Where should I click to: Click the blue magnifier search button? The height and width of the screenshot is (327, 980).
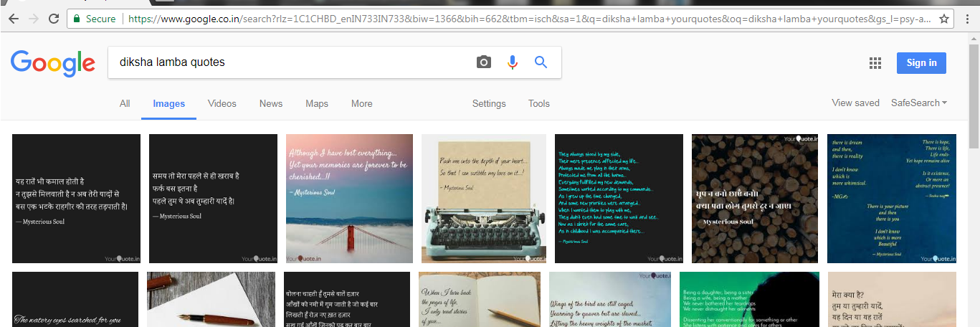click(x=541, y=62)
